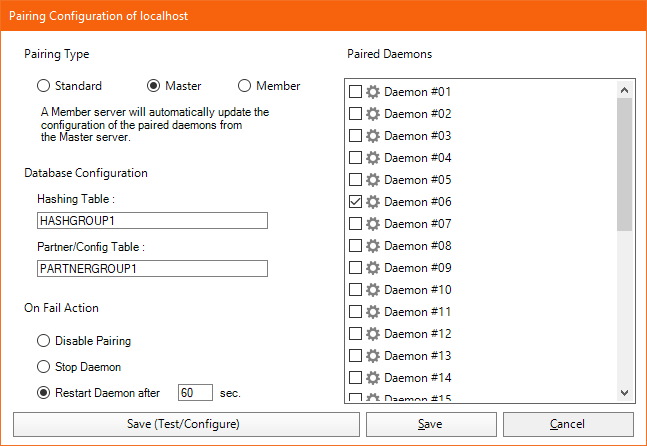Tick the Daemon #09 checkbox
Image resolution: width=647 pixels, height=446 pixels.
(x=355, y=268)
